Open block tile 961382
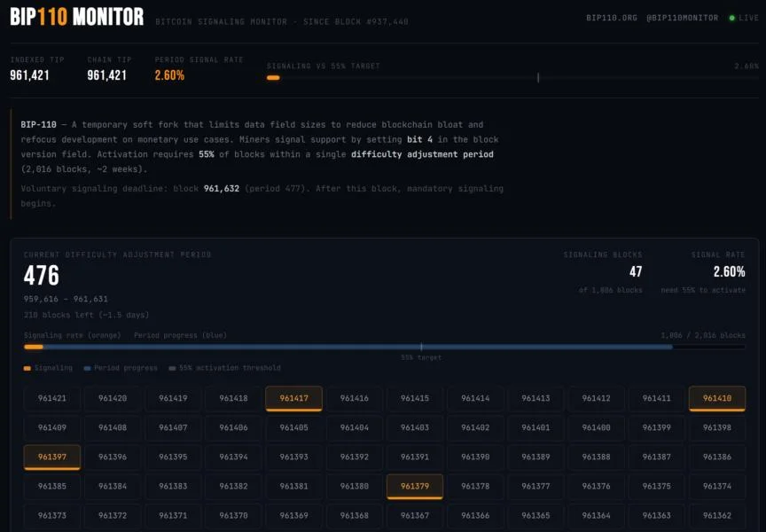 click(x=233, y=487)
